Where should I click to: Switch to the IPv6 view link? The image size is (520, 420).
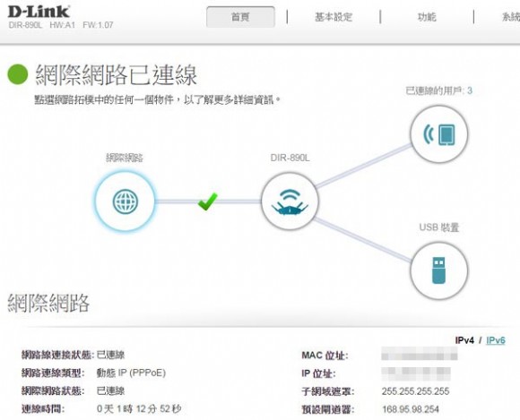pos(496,340)
